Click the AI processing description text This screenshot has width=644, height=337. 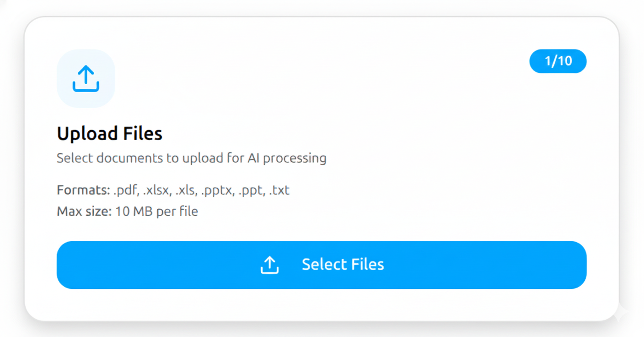[191, 158]
